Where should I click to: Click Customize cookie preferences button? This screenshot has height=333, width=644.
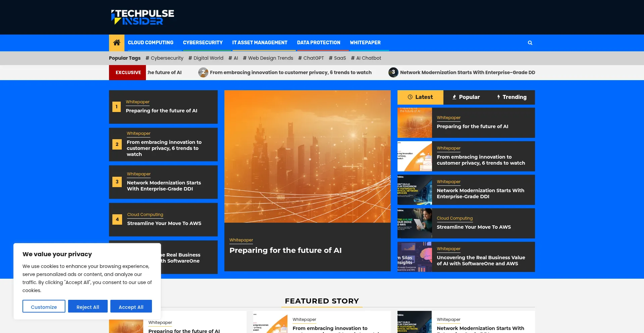click(44, 307)
